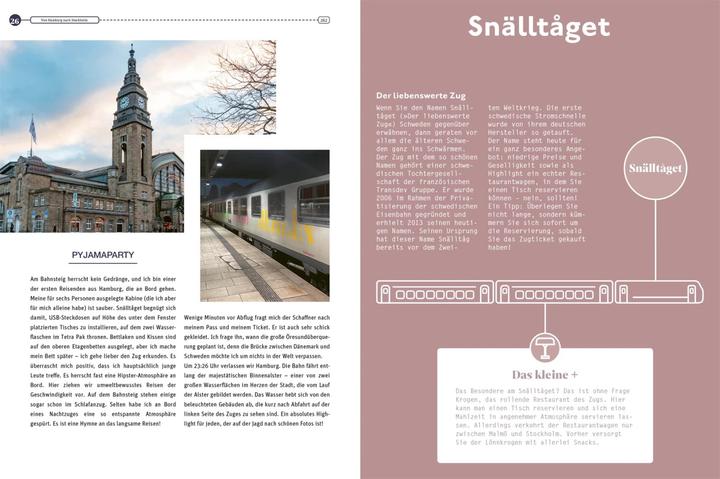Viewport: 720px width, 479px height.
Task: Click the paragraph starting "Am Bahnsteig herrscht kein Gedränge"
Action: 103,351
